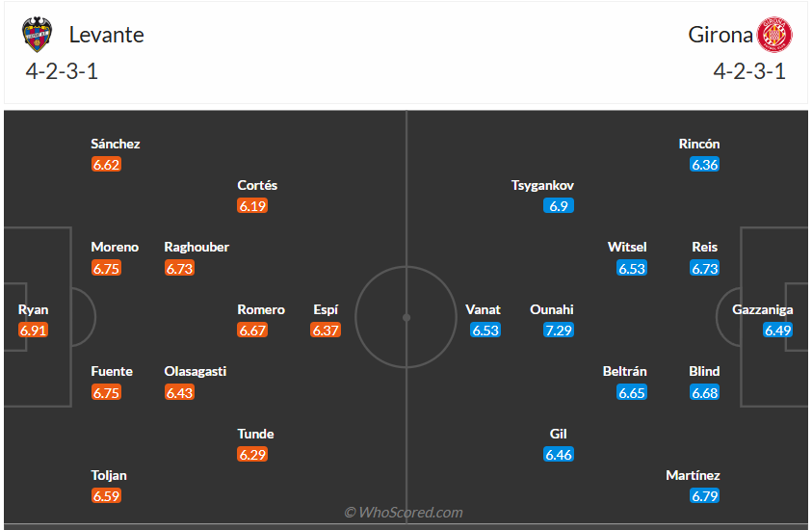Open player Olasagasti's name

[196, 371]
